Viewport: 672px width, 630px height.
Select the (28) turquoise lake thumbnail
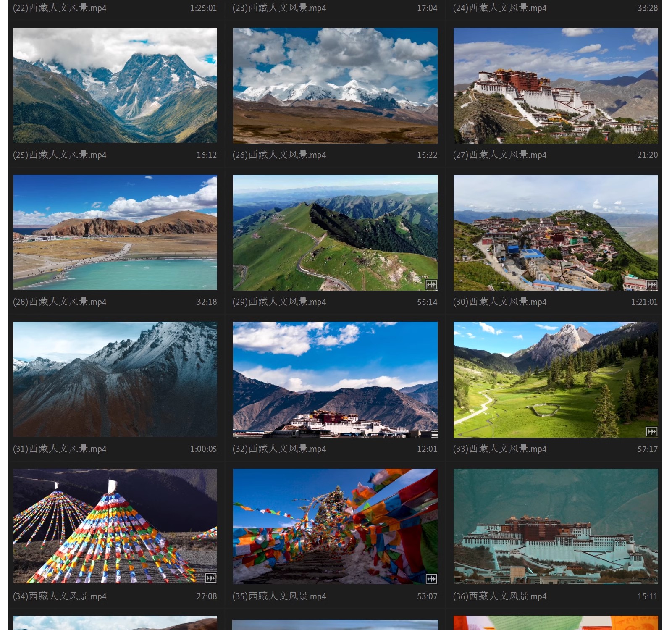[115, 232]
